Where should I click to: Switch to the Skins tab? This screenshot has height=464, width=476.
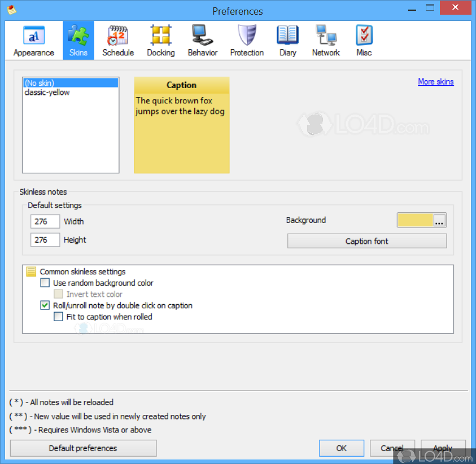click(x=78, y=40)
